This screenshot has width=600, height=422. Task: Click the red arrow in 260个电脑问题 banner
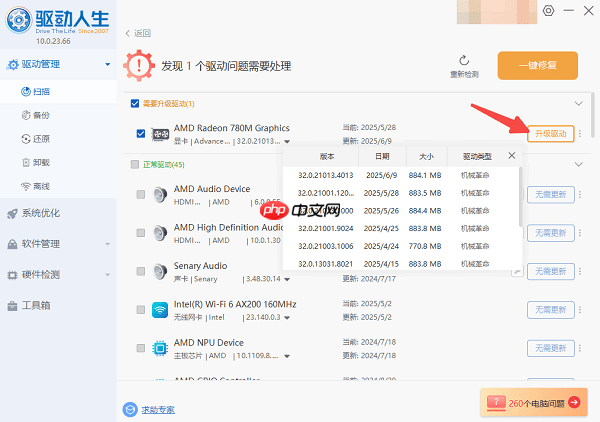(574, 402)
